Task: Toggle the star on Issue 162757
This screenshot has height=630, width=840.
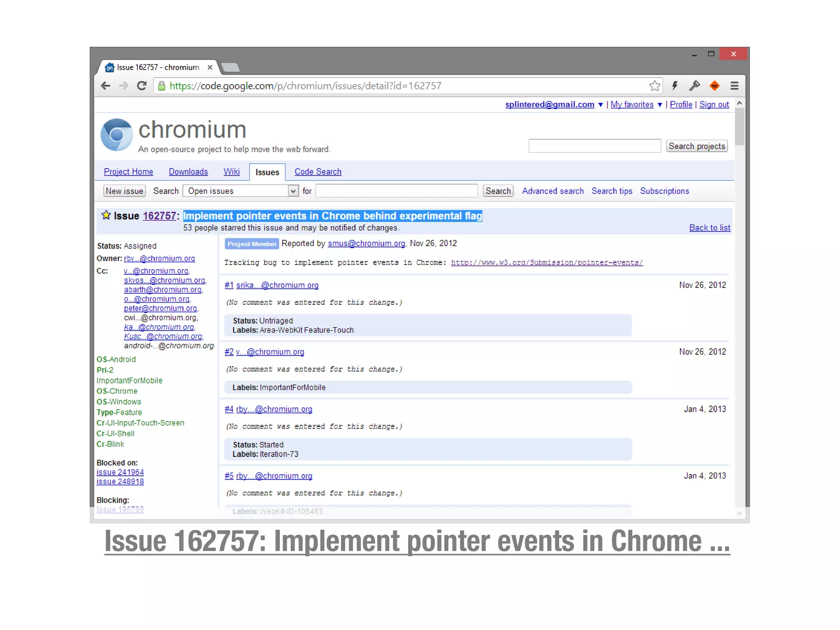Action: point(106,215)
